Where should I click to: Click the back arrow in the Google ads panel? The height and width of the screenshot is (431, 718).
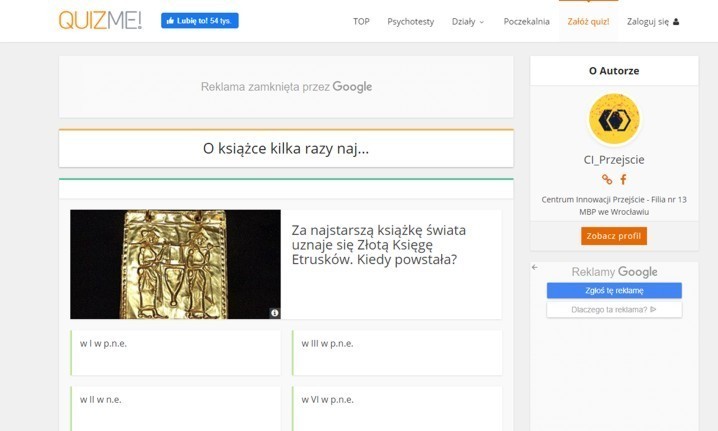coord(534,267)
